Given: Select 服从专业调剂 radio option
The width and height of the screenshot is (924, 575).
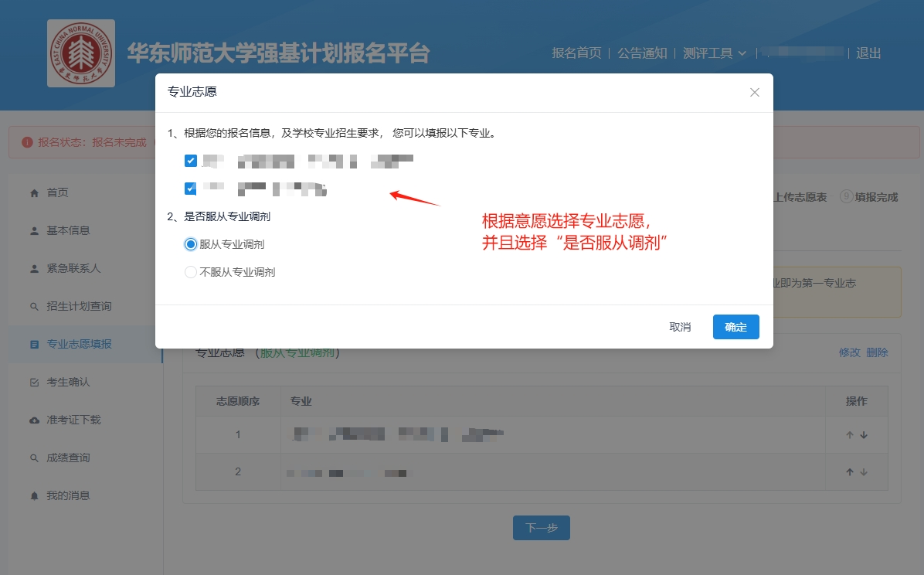Looking at the screenshot, I should [191, 244].
